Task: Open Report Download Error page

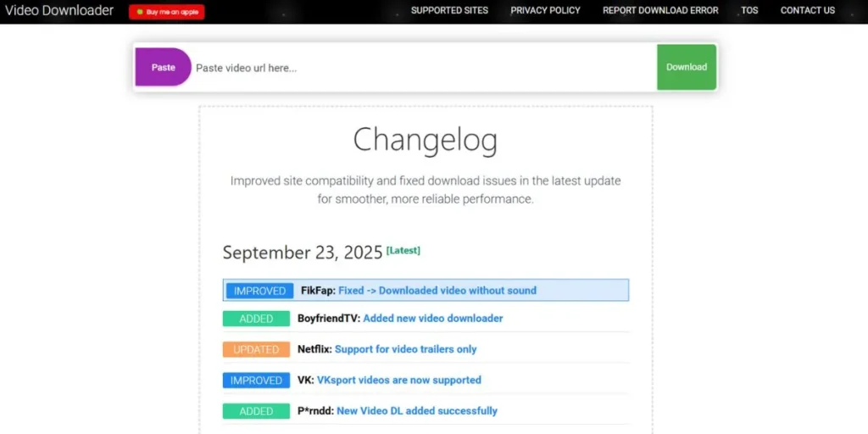Action: [660, 11]
